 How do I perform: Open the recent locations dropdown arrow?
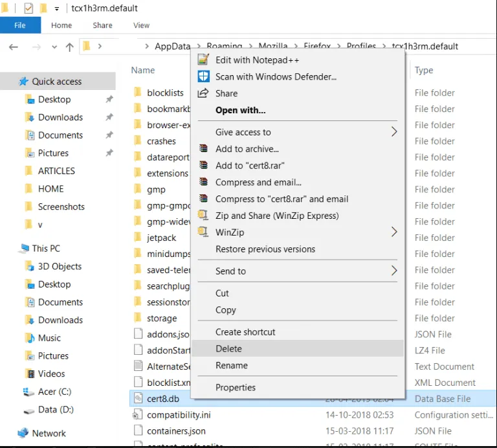pyautogui.click(x=54, y=47)
